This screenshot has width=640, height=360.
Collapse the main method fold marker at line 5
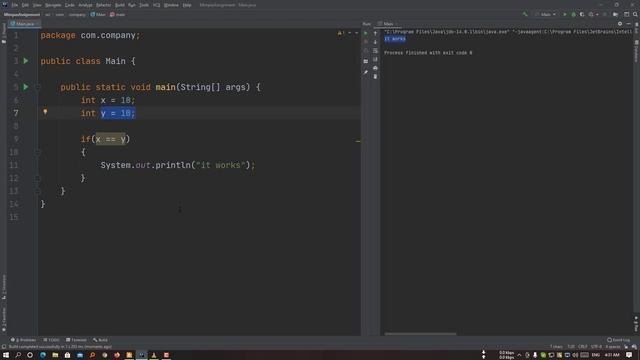pyautogui.click(x=37, y=87)
